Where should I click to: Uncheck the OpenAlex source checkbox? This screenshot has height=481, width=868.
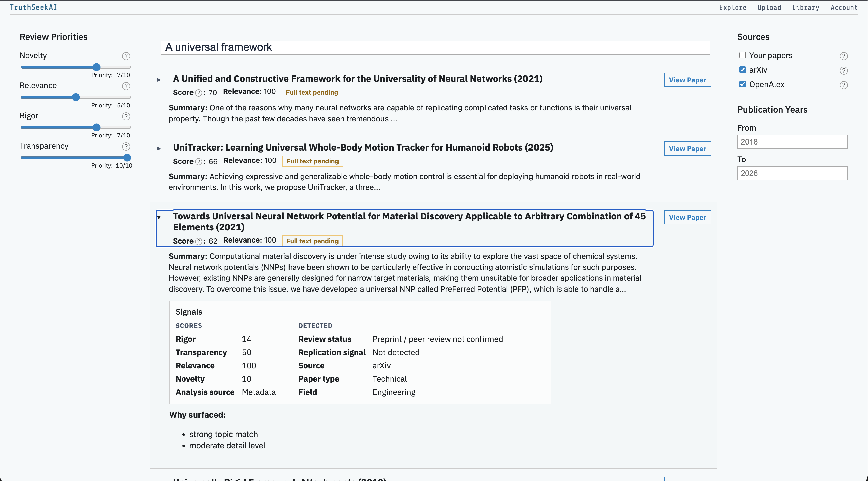743,84
